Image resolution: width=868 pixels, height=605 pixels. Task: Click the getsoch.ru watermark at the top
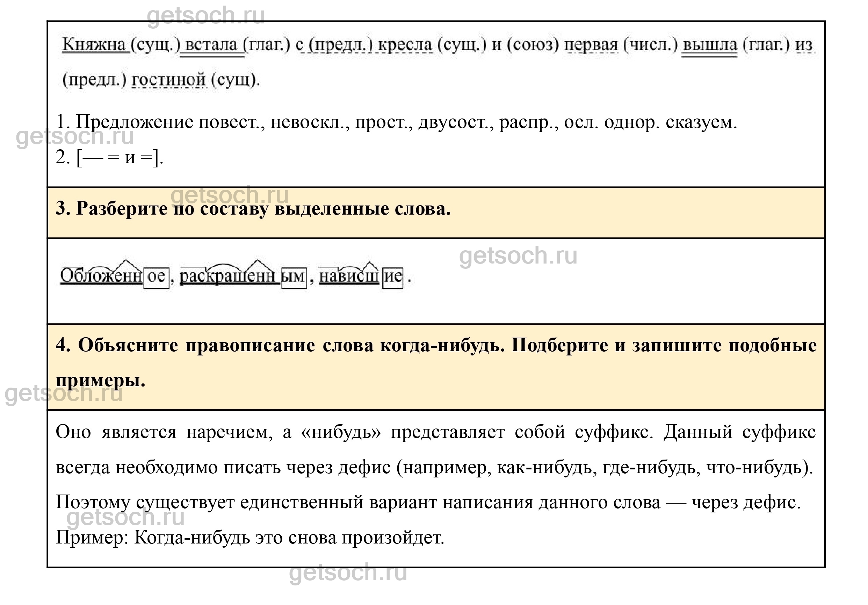coord(206,15)
